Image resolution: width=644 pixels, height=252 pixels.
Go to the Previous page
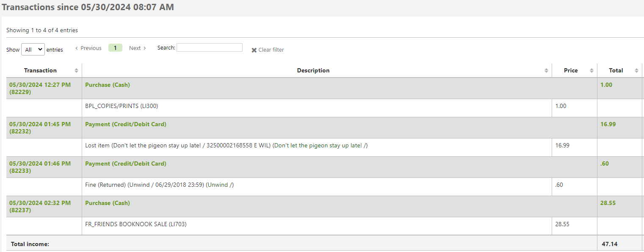(88, 48)
